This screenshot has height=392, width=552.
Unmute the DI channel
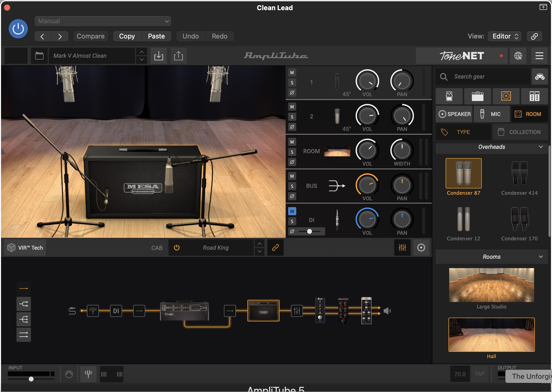coord(292,211)
